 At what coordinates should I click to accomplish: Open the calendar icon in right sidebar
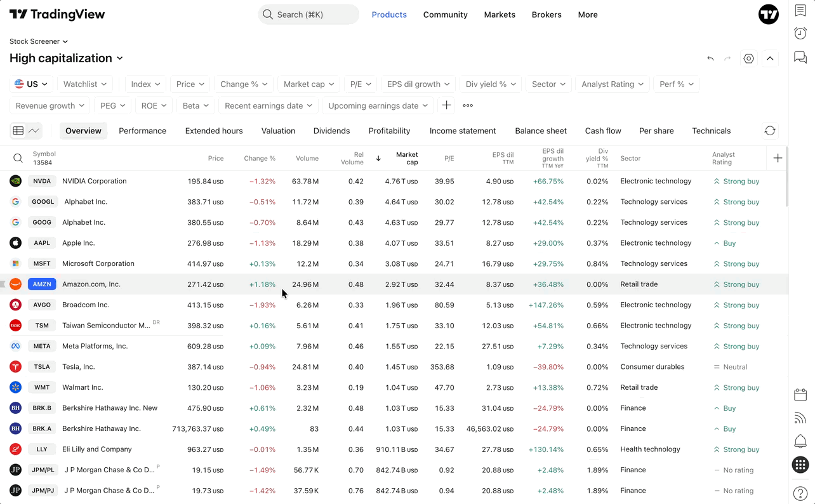pos(800,394)
